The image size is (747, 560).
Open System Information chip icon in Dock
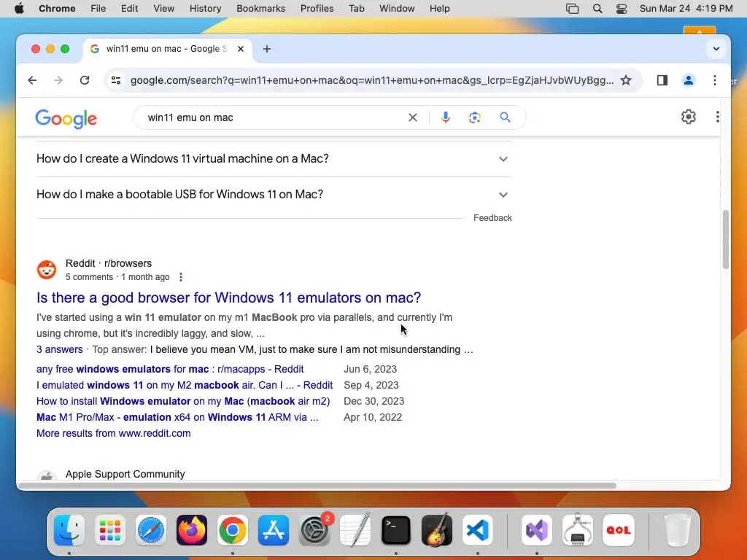578,530
